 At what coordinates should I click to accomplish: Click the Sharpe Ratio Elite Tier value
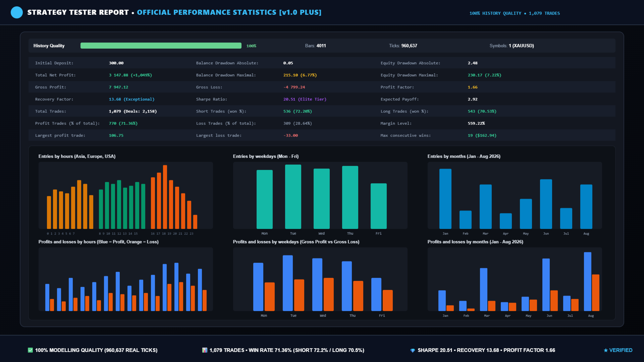click(x=305, y=99)
